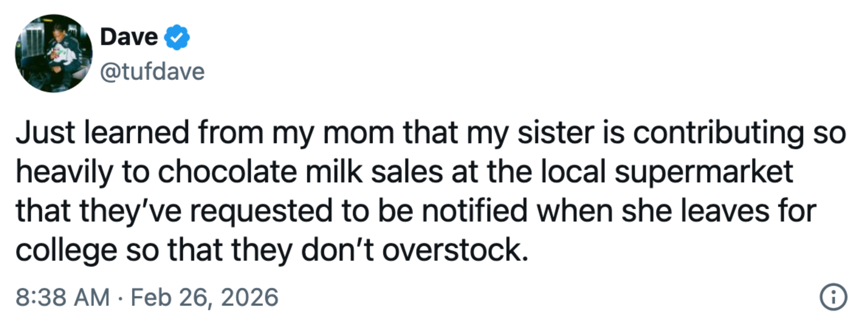Click the 8:38 AM timestamp
Screen dimensions: 868x322
(63, 297)
